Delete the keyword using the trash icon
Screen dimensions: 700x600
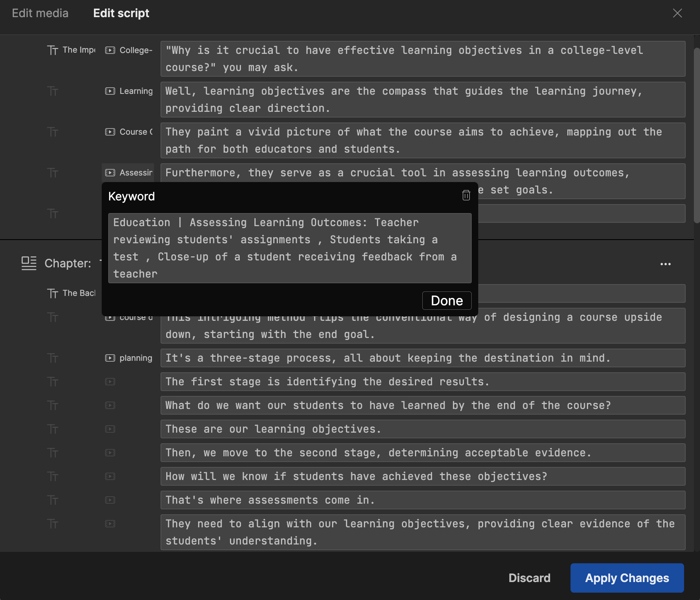click(466, 196)
